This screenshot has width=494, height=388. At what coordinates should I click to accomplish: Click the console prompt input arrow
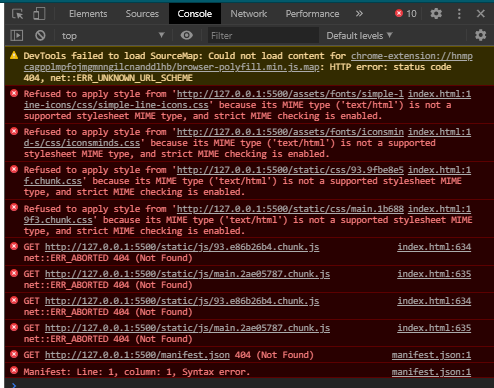14,385
